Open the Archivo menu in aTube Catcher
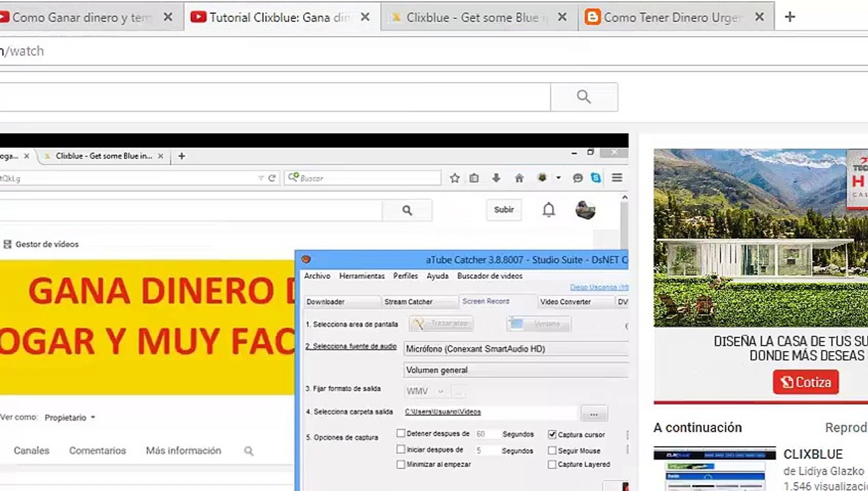The height and width of the screenshot is (491, 868). point(317,276)
